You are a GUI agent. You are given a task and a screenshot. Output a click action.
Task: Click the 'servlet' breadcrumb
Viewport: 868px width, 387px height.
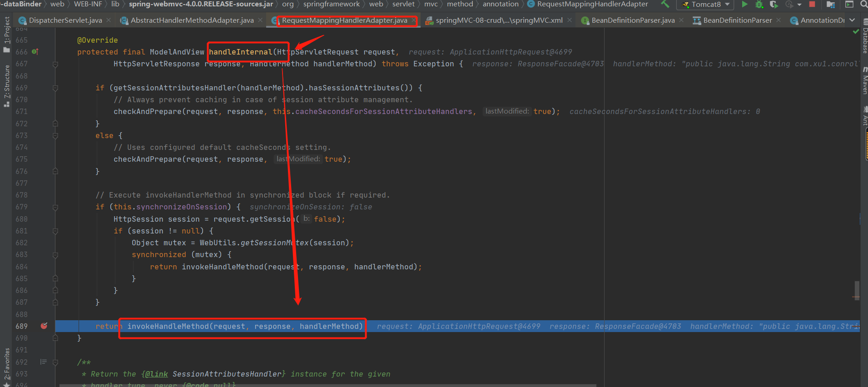pos(403,4)
